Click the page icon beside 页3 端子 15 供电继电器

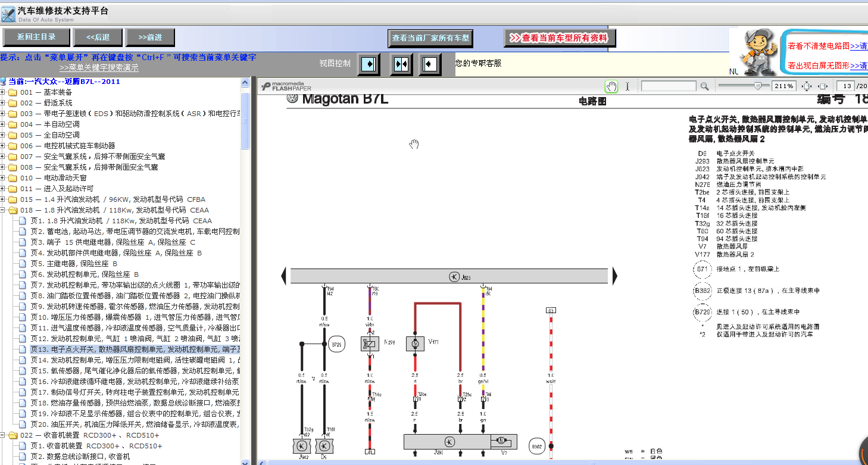pos(23,242)
